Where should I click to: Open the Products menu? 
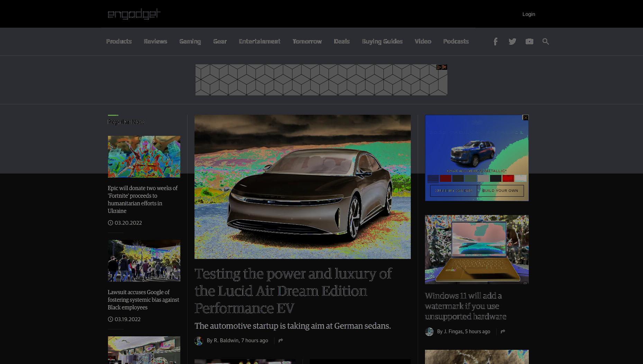pos(119,41)
